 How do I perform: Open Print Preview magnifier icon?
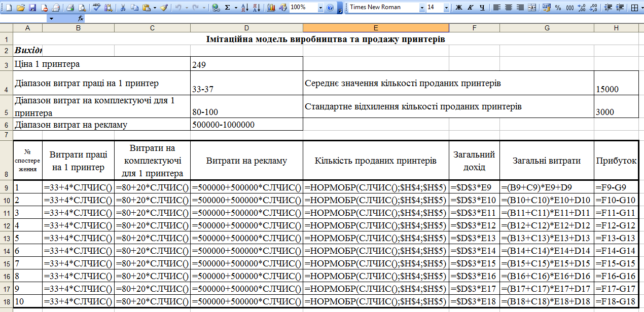[82, 8]
